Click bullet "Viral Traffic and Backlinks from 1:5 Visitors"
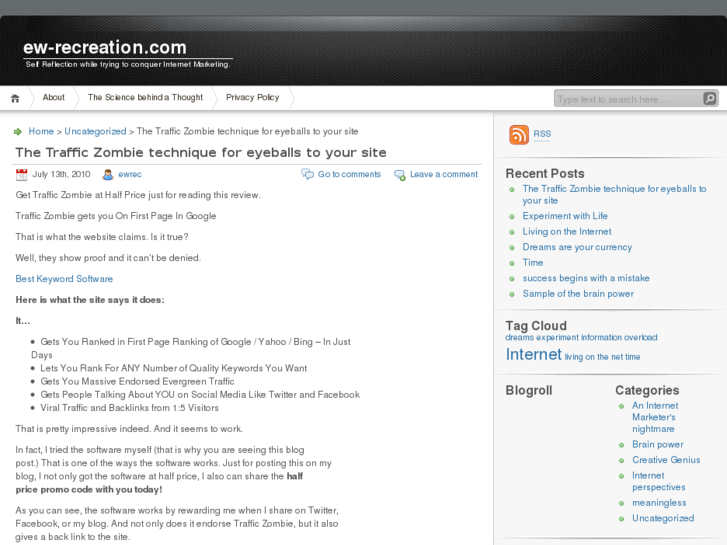Screen dimensions: 727x545 click(129, 408)
